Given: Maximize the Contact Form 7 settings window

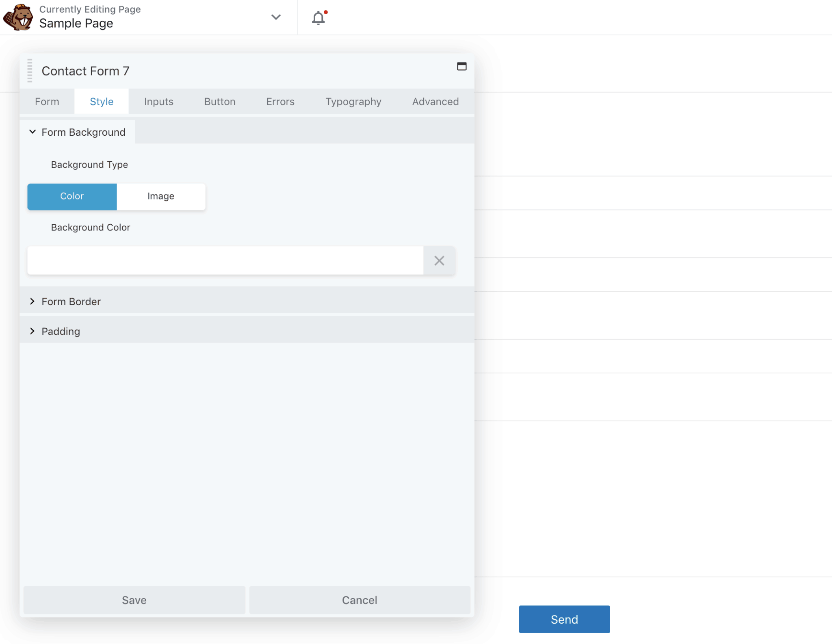Looking at the screenshot, I should pos(462,67).
